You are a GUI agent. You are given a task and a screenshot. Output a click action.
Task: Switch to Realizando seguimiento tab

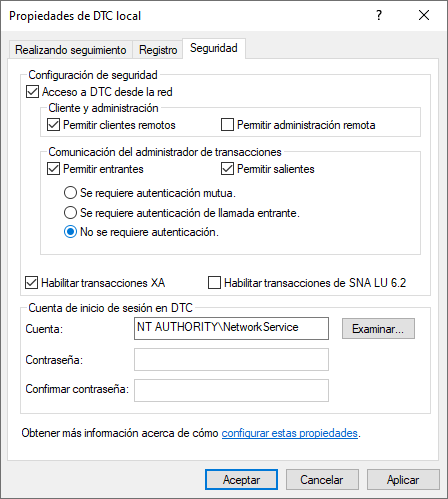click(71, 50)
